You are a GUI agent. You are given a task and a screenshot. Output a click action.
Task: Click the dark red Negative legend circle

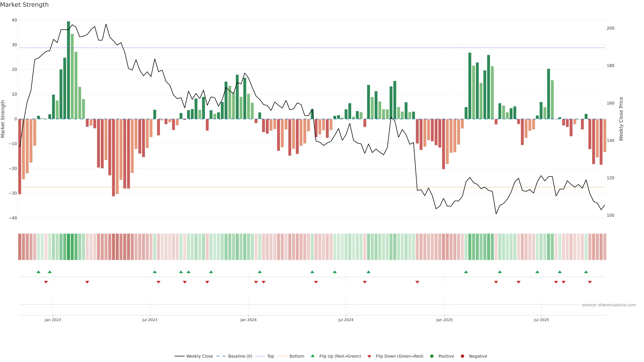pos(462,356)
